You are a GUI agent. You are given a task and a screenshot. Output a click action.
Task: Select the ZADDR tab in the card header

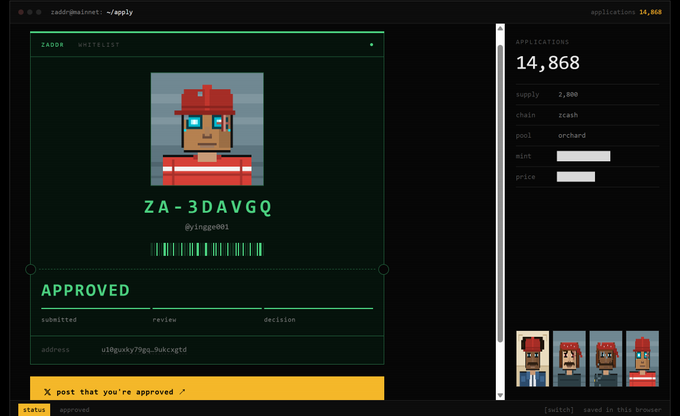(52, 45)
